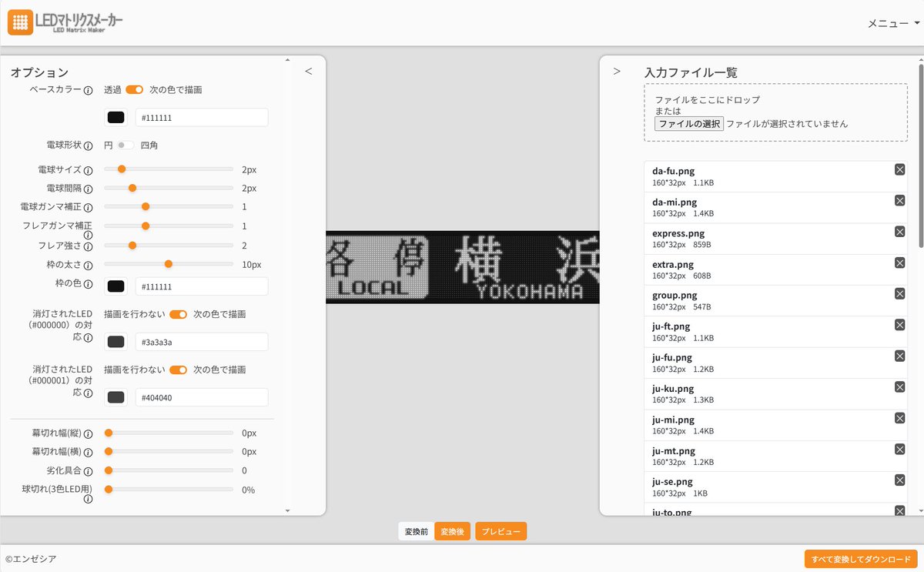924x572 pixels.
Task: Click the LED preview image of 横浜
Action: (x=463, y=267)
